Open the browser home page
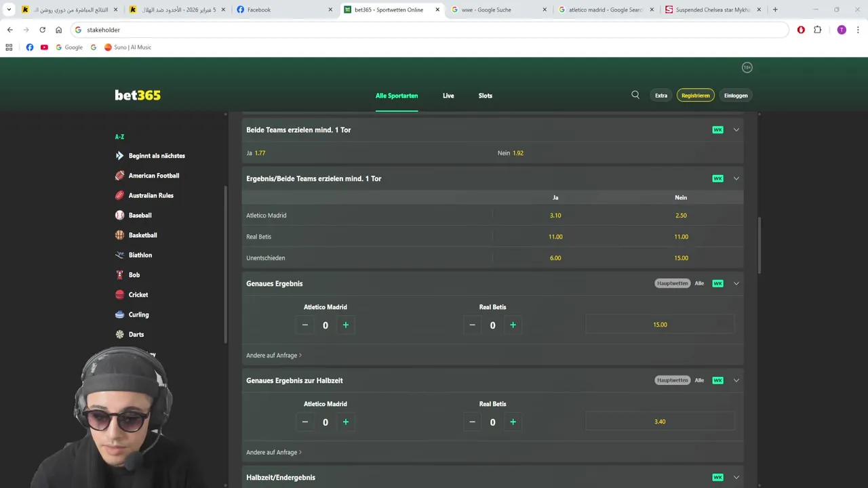868x488 pixels. tap(58, 30)
